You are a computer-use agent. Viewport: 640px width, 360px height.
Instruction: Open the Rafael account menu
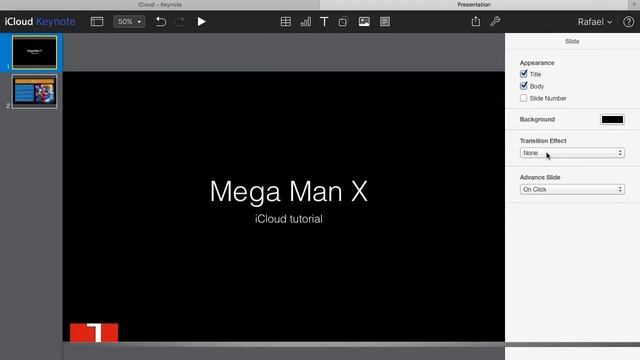(x=595, y=22)
